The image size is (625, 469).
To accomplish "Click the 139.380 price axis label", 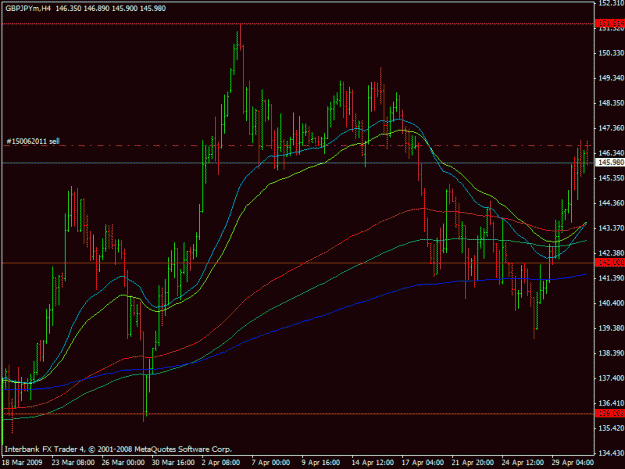I will pyautogui.click(x=611, y=328).
